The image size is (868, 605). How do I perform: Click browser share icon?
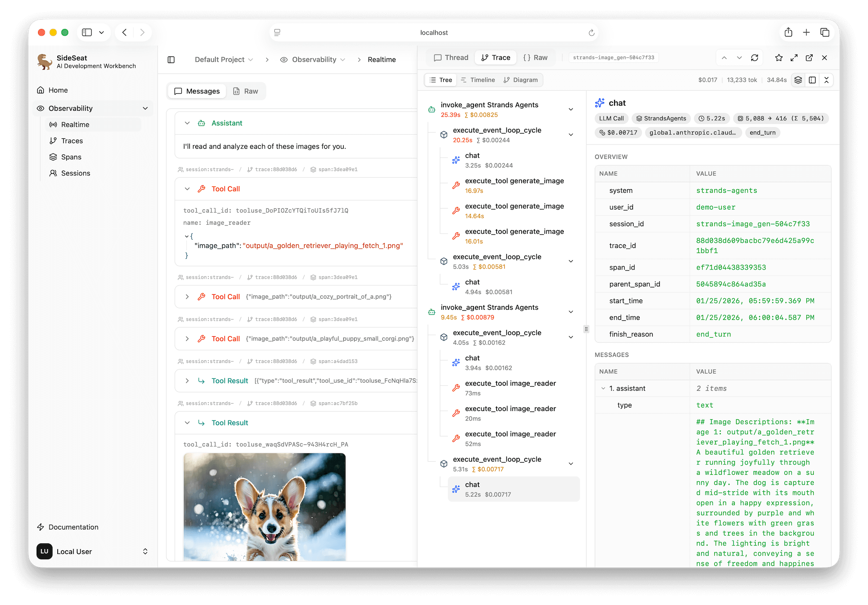(788, 33)
